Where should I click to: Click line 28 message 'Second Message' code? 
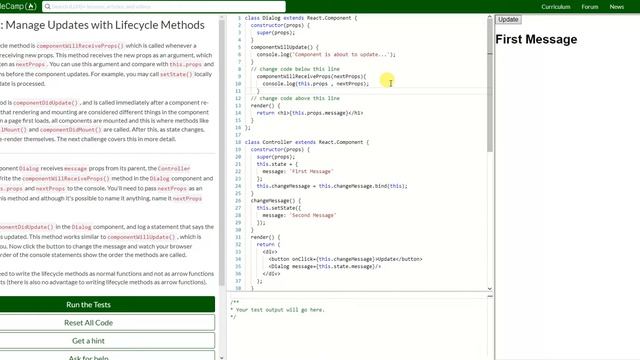coord(299,215)
